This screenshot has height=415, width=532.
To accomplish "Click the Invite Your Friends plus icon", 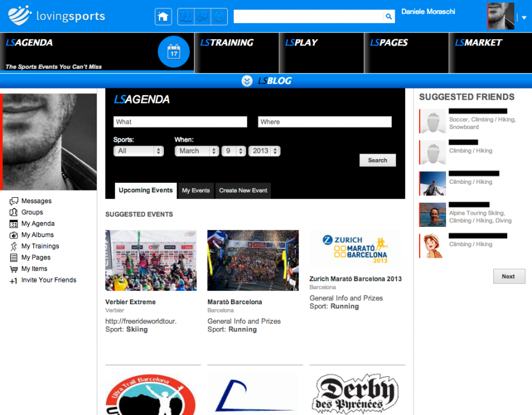I will click(x=13, y=281).
